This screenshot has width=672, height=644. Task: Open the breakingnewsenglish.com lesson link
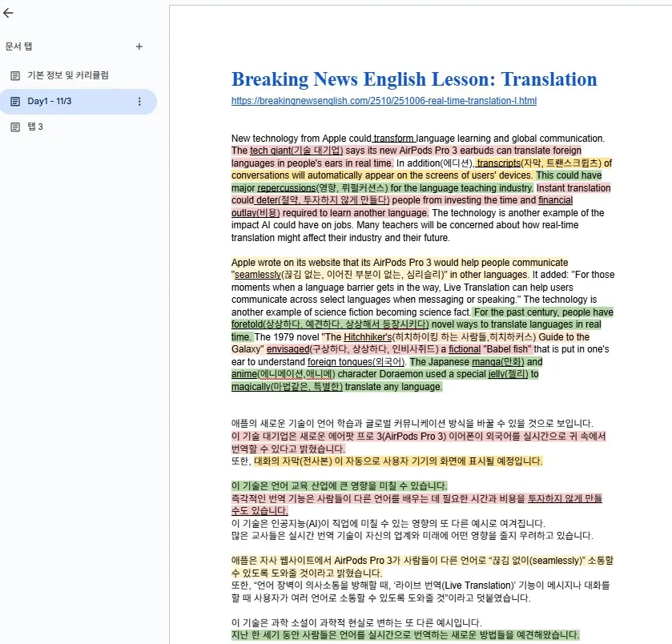coord(384,101)
